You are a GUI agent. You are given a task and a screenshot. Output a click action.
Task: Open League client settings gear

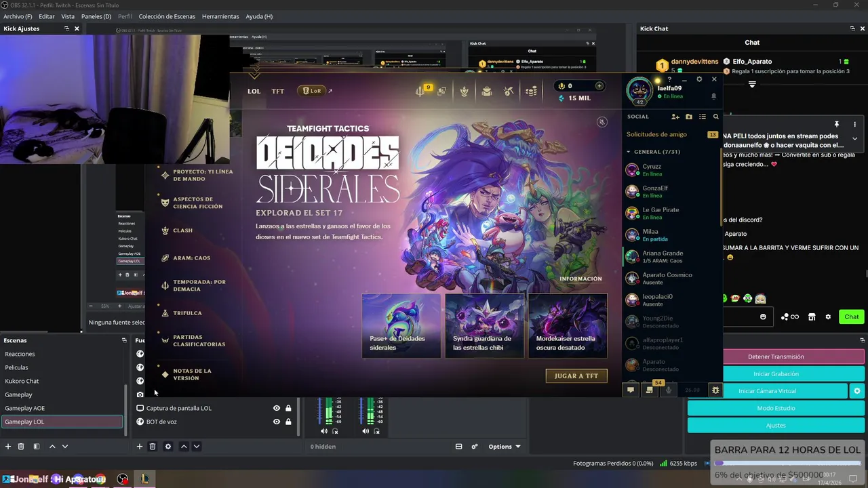699,79
